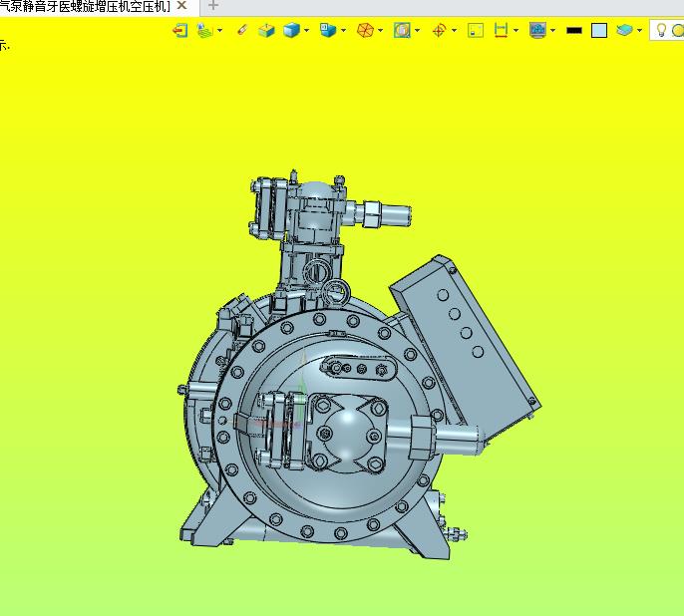Screen dimensions: 684x616
Task: Click the monitor display settings icon
Action: tap(537, 31)
